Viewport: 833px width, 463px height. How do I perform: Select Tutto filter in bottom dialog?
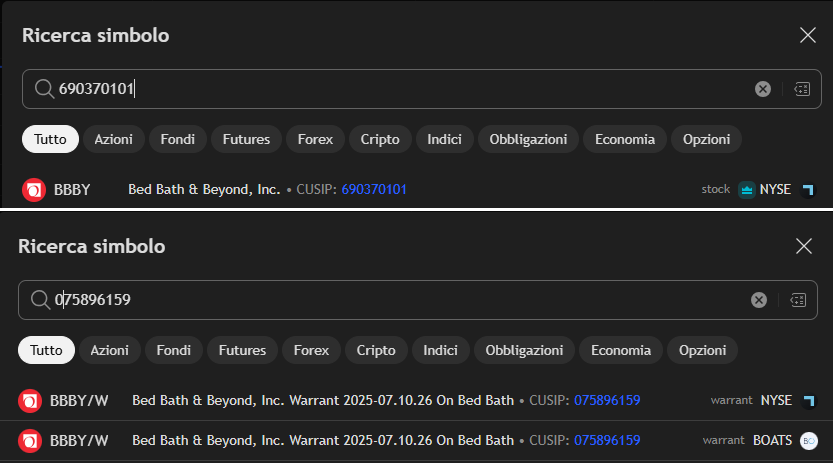[46, 350]
